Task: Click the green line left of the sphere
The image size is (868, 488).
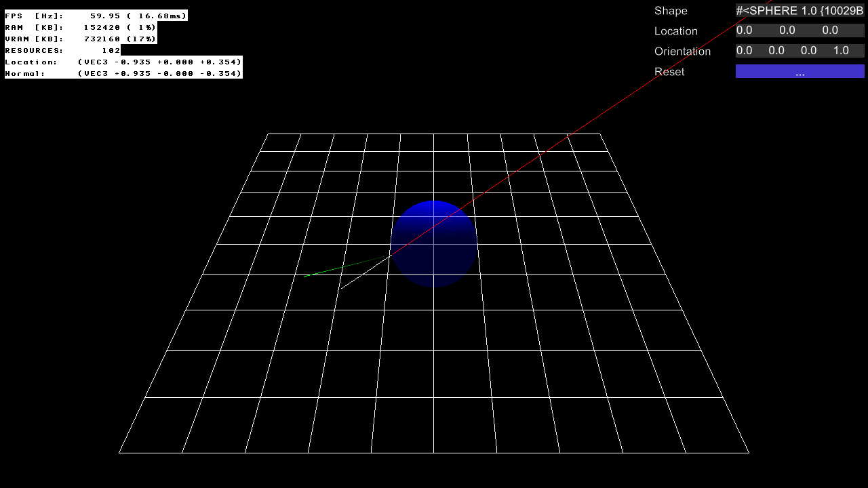Action: pos(339,268)
